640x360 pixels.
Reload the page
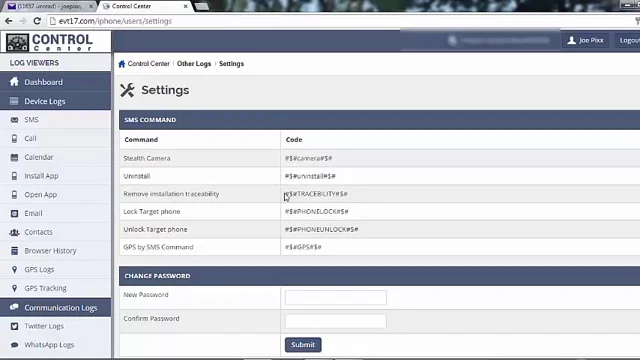(37, 21)
